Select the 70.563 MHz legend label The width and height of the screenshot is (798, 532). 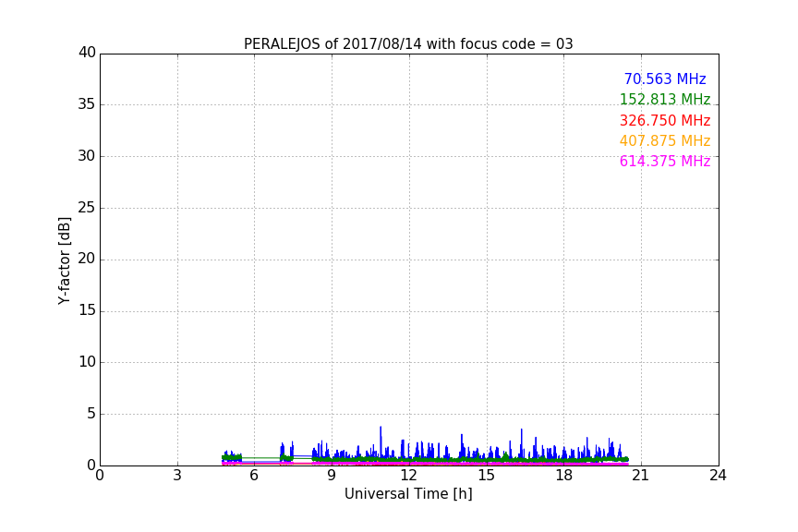pos(665,79)
